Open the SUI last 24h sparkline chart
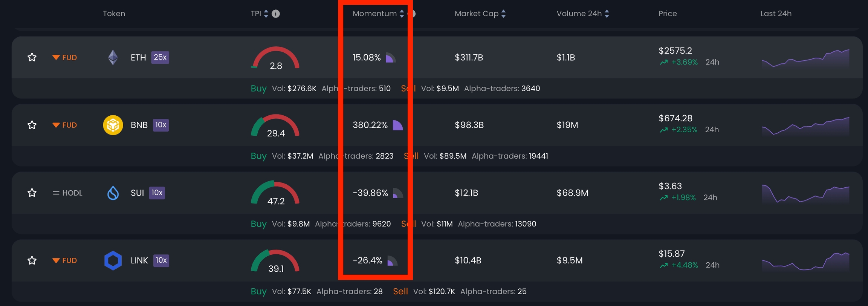This screenshot has height=306, width=868. coord(805,194)
